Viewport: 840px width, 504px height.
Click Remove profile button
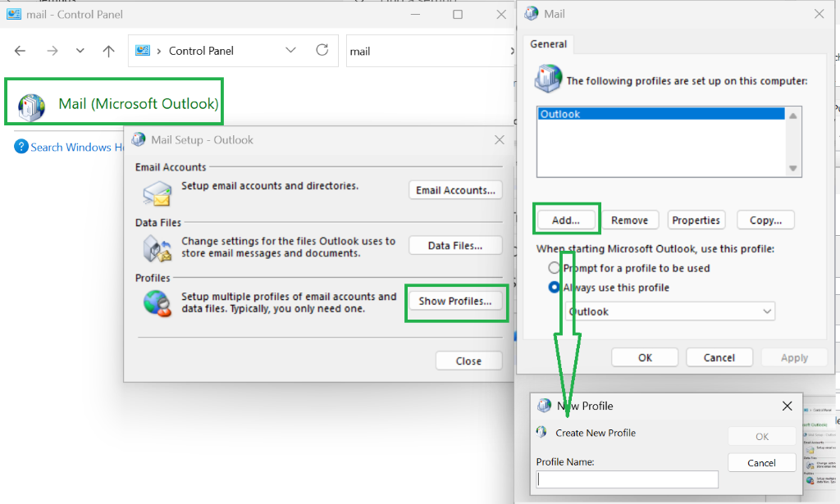629,220
